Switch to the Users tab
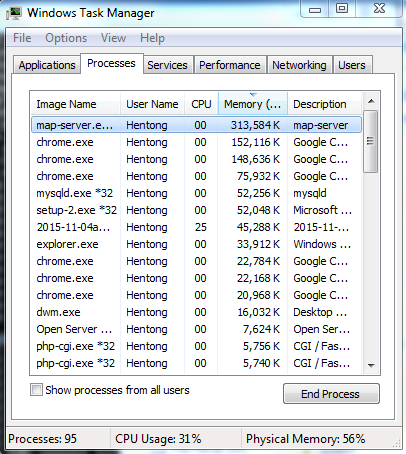406x454 pixels. pyautogui.click(x=352, y=65)
